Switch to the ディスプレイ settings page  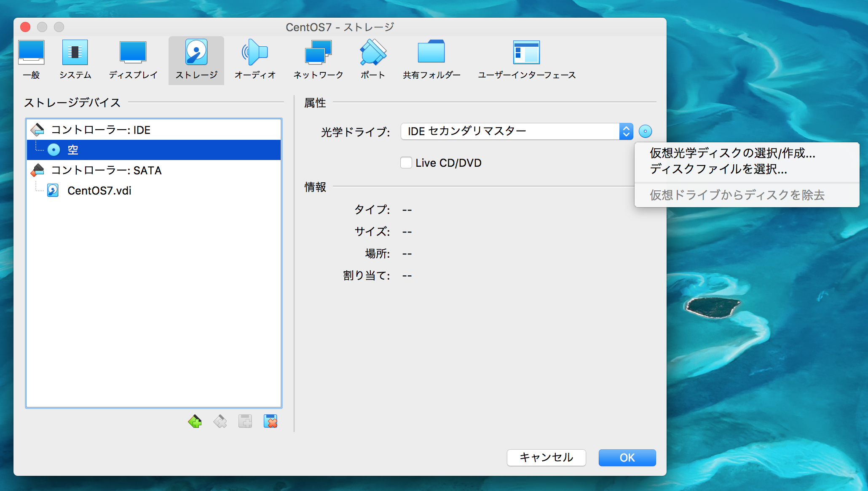coord(133,59)
